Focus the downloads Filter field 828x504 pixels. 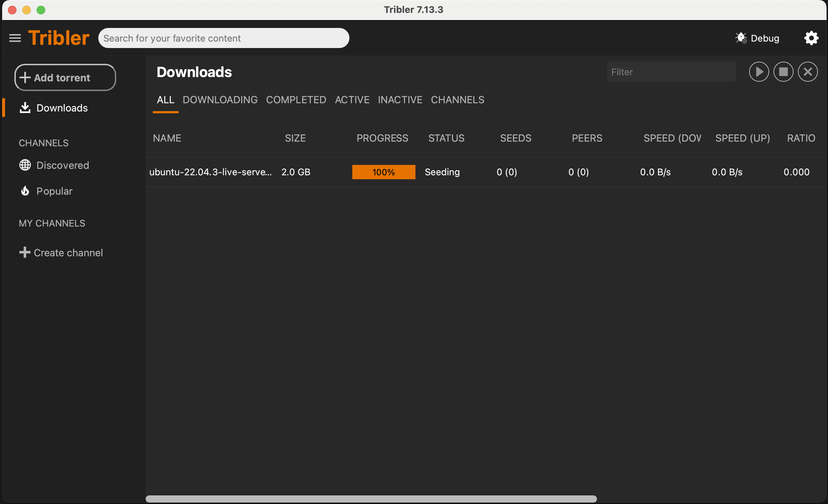(671, 72)
